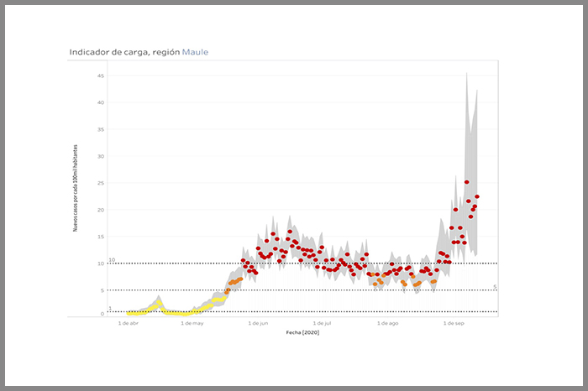Click the Maule region name in title
The height and width of the screenshot is (391, 588).
point(195,52)
